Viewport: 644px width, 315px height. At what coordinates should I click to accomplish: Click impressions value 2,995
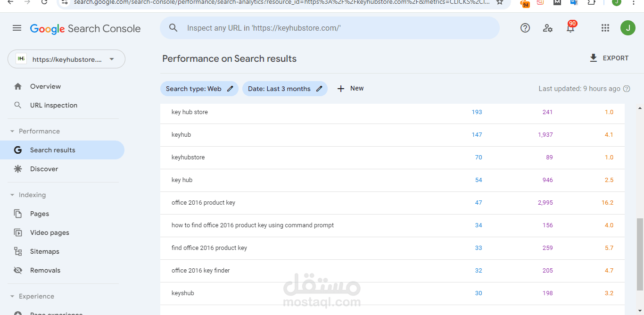pyautogui.click(x=545, y=203)
